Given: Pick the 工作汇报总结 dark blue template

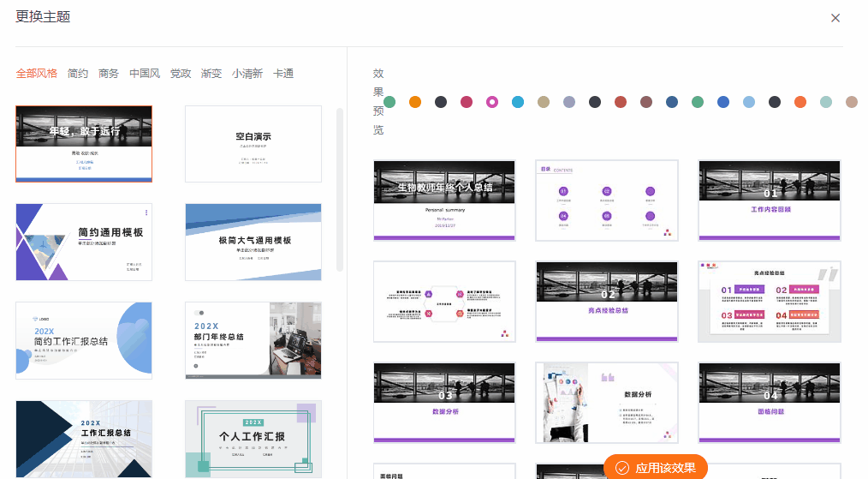Looking at the screenshot, I should tap(84, 439).
